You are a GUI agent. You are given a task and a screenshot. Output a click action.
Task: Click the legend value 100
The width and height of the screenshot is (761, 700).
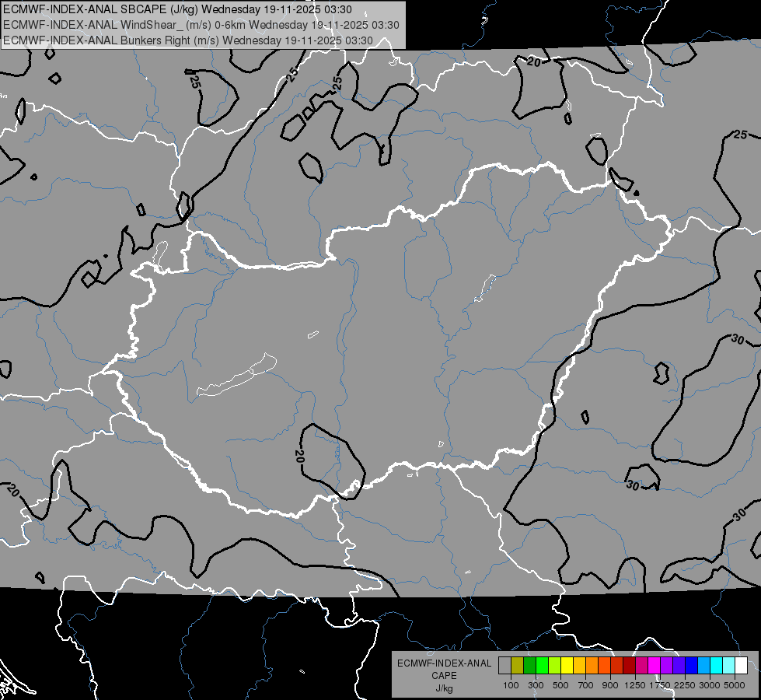pyautogui.click(x=511, y=685)
